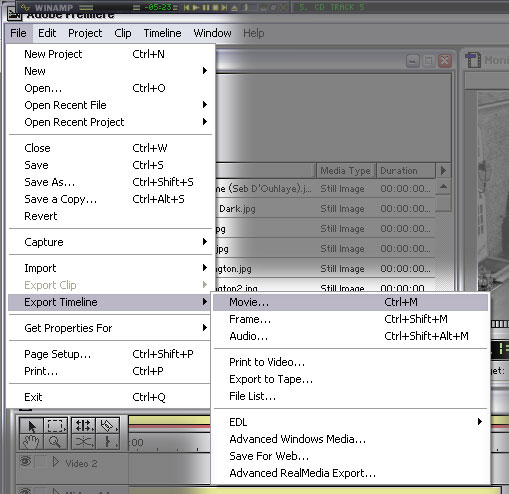Viewport: 509px width, 494px height.
Task: Expand the Capture submenu
Action: (x=205, y=242)
